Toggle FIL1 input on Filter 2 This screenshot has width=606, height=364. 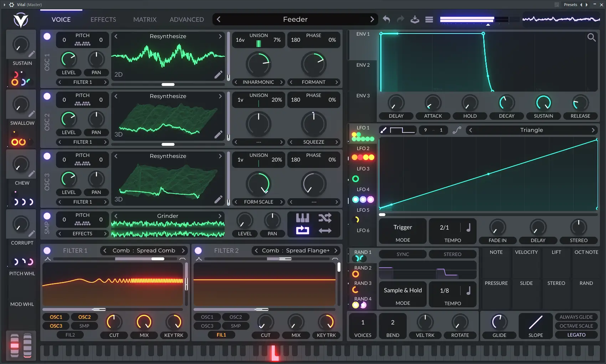tap(221, 335)
